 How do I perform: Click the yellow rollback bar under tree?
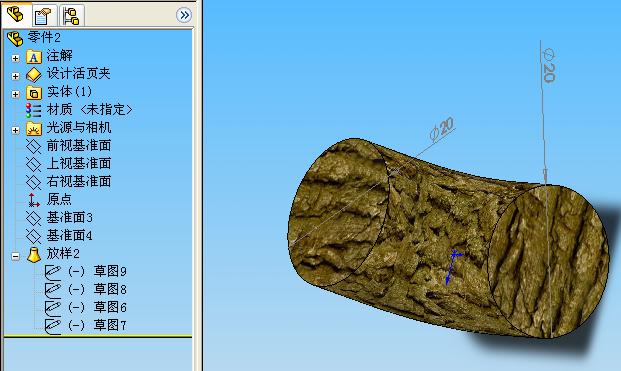pyautogui.click(x=98, y=337)
